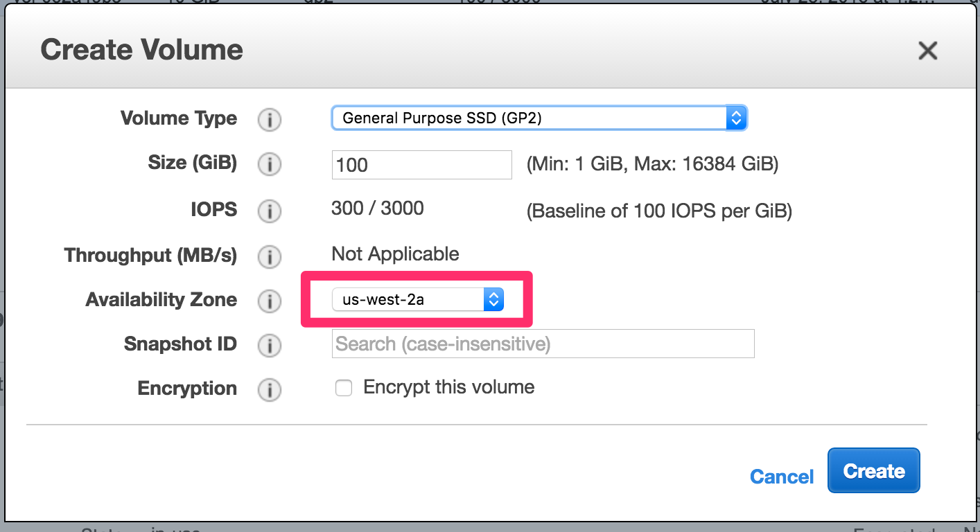The height and width of the screenshot is (532, 980).
Task: Click the Volume Type info icon
Action: (x=270, y=121)
